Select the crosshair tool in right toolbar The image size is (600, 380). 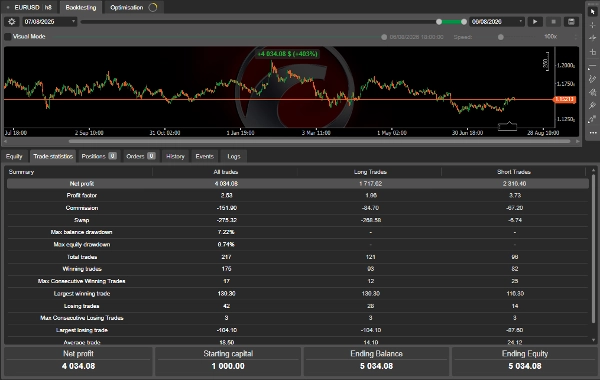[x=593, y=25]
